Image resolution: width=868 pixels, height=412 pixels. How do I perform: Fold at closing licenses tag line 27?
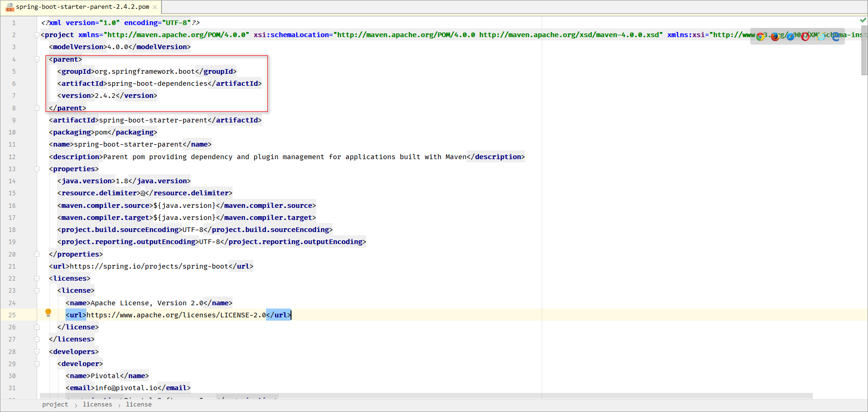click(x=37, y=339)
